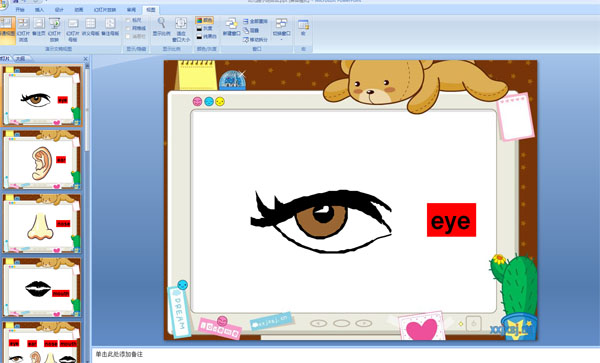The width and height of the screenshot is (600, 363).
Task: Open Notes Master view
Action: pyautogui.click(x=110, y=28)
